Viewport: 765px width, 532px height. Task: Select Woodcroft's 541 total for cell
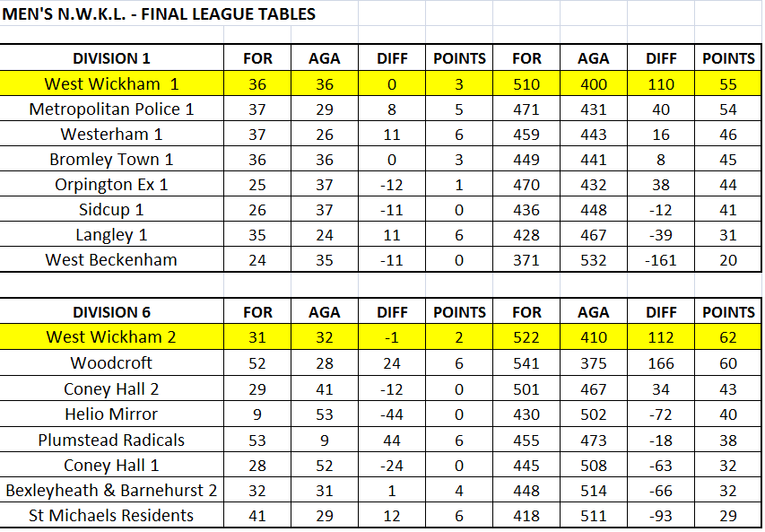click(526, 362)
